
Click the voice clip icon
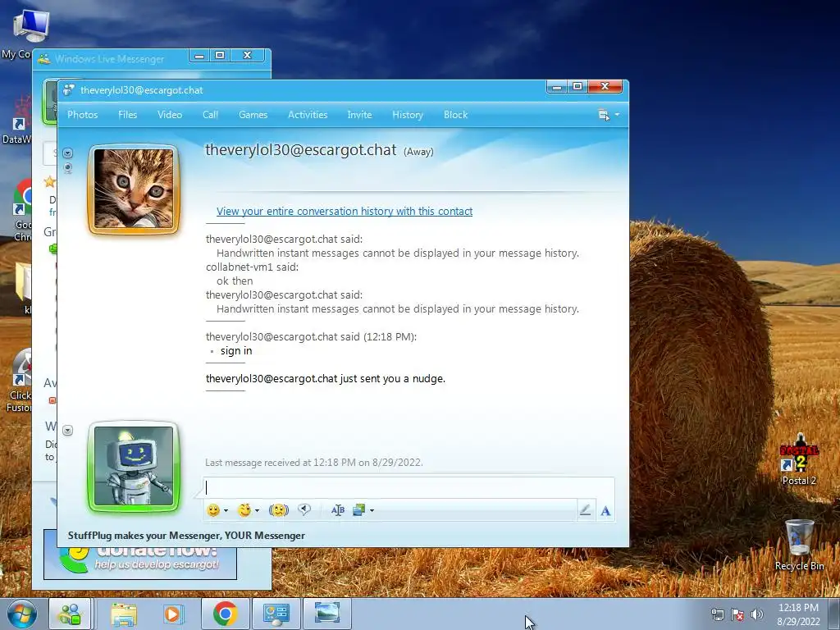304,509
